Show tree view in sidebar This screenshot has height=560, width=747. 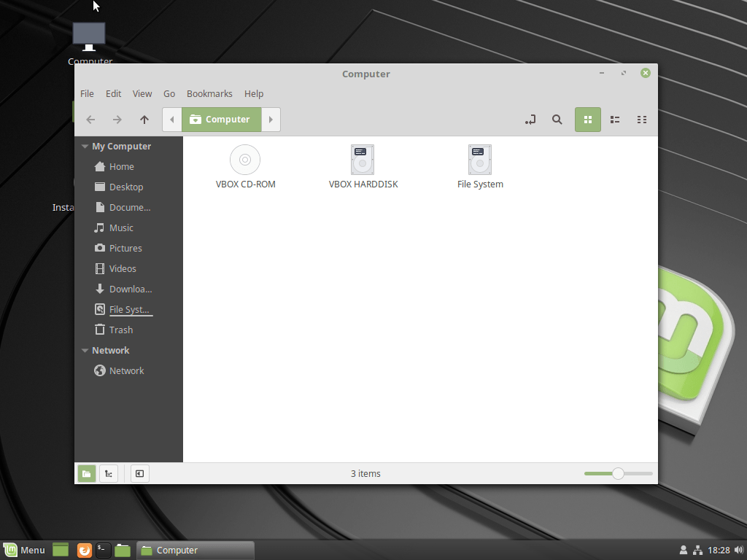pyautogui.click(x=109, y=474)
